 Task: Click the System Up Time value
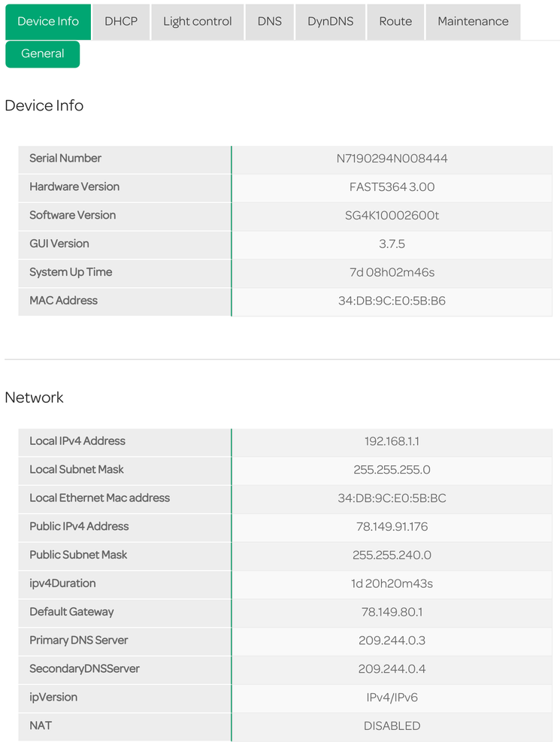(x=392, y=272)
